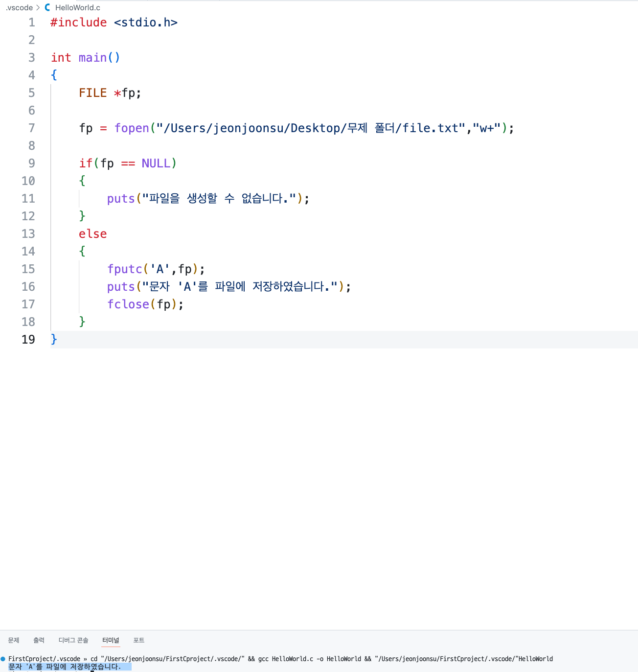
Task: Click the file.txt path string in fopen
Action: tap(311, 128)
